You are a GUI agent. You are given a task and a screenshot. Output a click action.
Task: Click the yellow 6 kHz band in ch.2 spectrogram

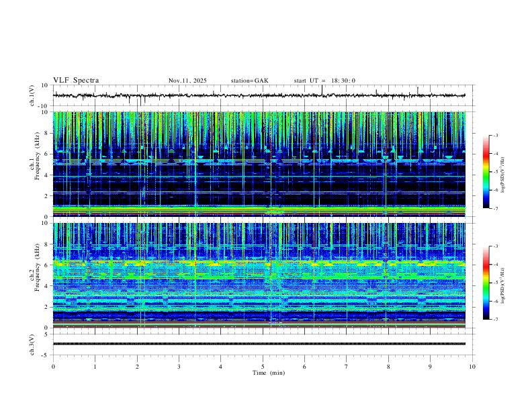pos(259,263)
